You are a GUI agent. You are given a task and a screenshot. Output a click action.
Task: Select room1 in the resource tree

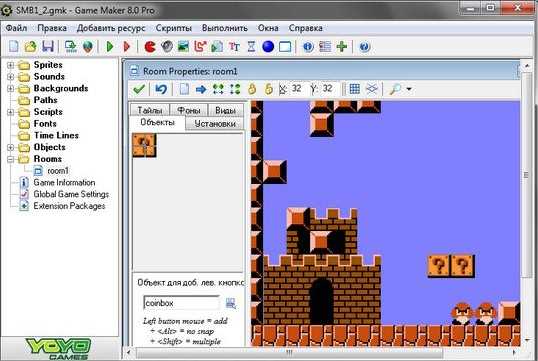(58, 171)
